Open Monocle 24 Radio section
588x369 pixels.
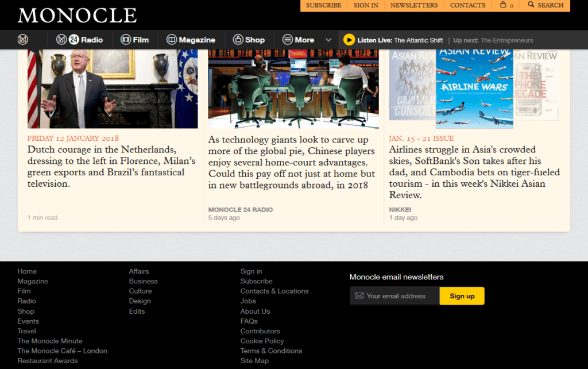pos(79,40)
